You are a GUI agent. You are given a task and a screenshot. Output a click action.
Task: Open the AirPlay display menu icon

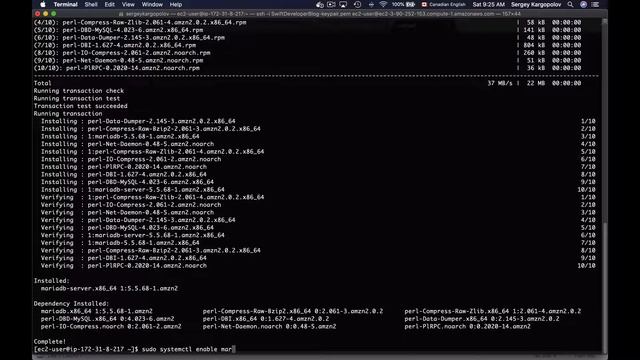343,4
